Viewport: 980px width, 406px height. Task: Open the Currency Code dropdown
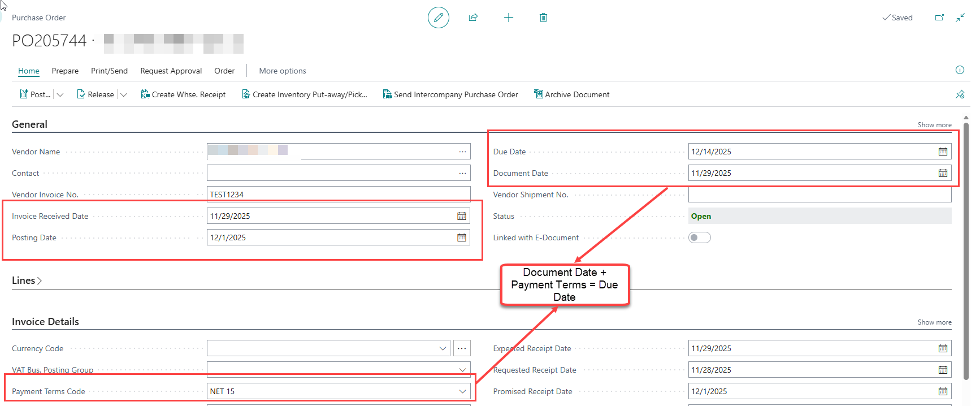pos(443,348)
